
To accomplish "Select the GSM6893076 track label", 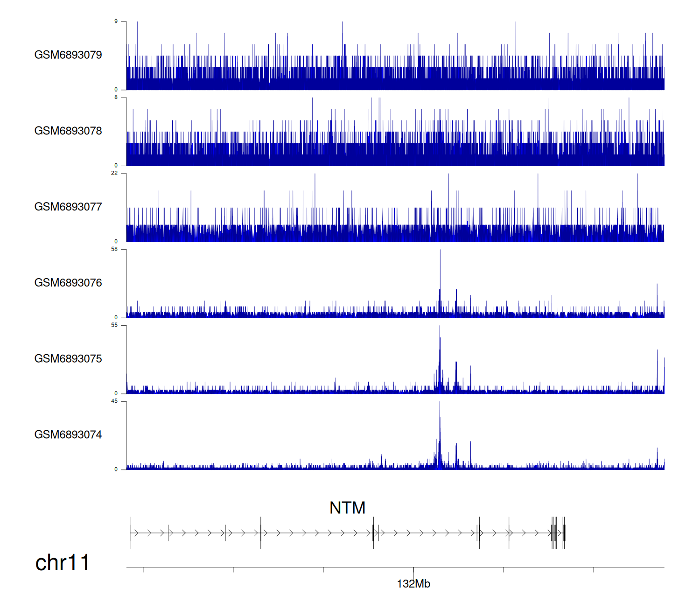I will pyautogui.click(x=68, y=283).
